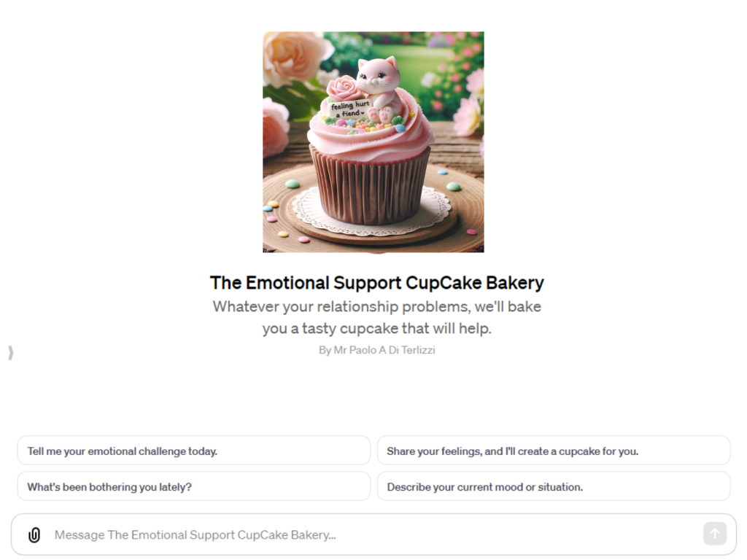
Task: Click the "The Emotional Support CupCake Bakery" title
Action: click(377, 282)
